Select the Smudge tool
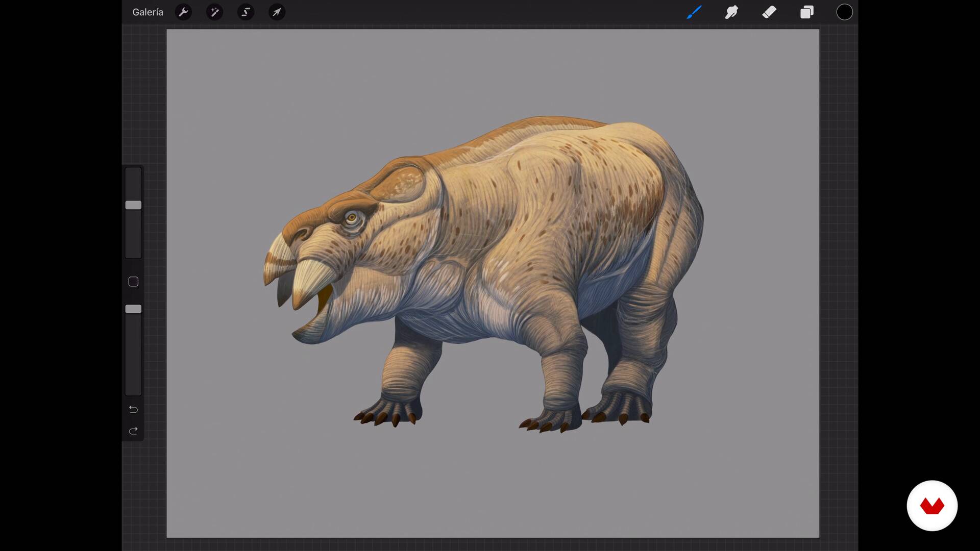 click(731, 12)
